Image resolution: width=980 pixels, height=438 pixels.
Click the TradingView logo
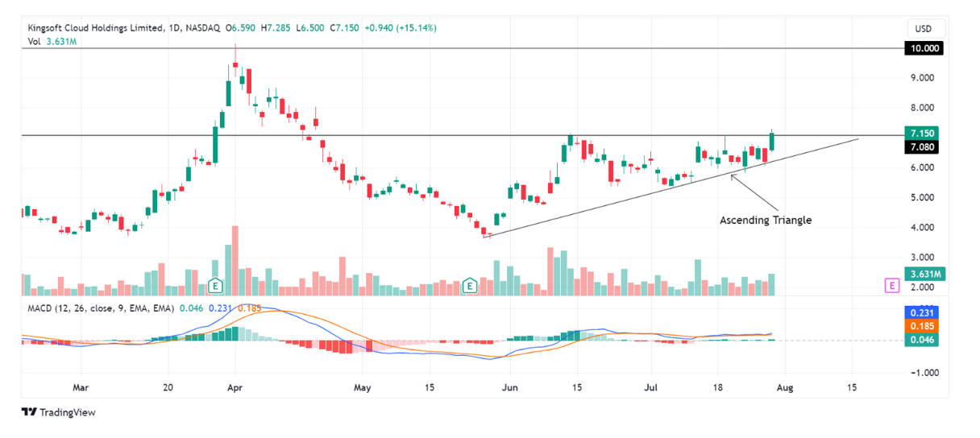58,412
